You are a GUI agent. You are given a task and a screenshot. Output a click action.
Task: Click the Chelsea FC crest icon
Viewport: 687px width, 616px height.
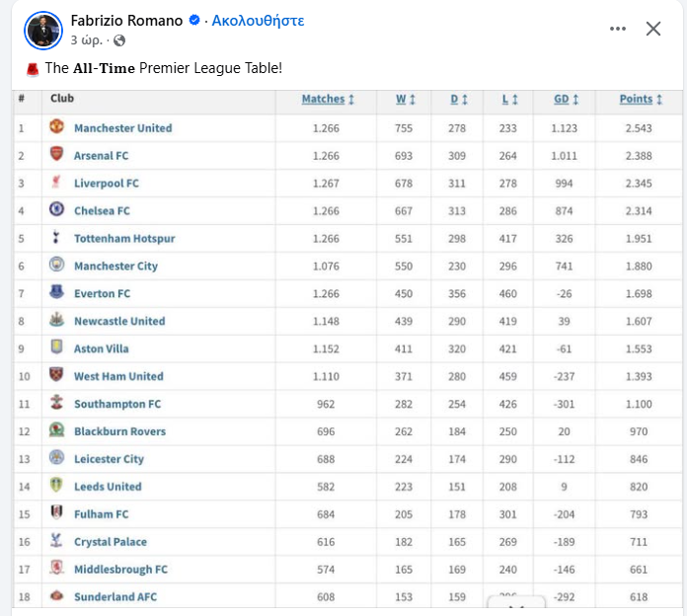point(56,210)
